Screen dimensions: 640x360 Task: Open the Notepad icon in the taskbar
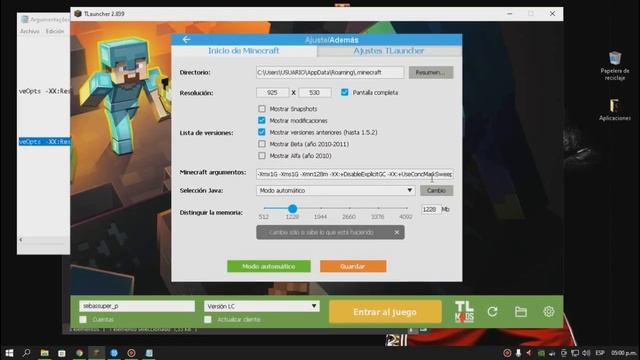coord(149,353)
